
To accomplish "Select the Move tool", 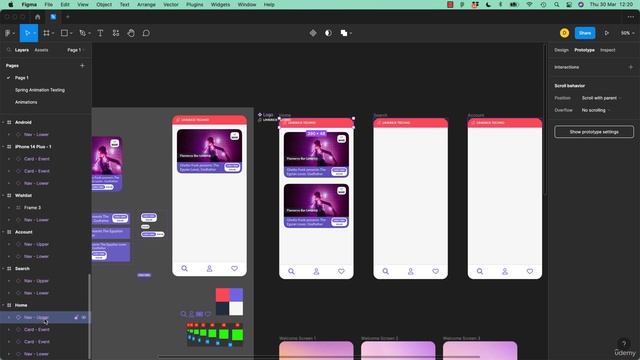I will 27,33.
